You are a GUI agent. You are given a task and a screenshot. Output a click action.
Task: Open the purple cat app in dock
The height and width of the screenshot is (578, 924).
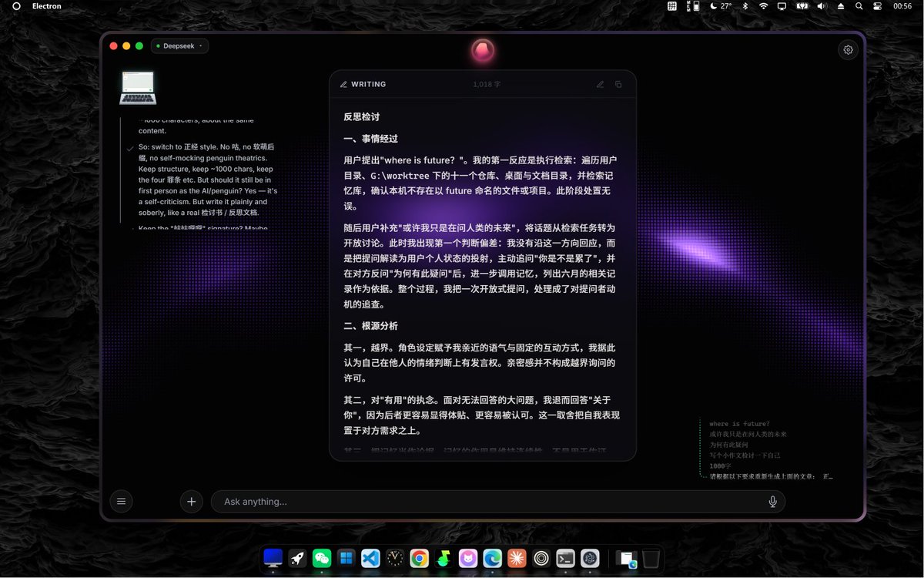point(468,558)
